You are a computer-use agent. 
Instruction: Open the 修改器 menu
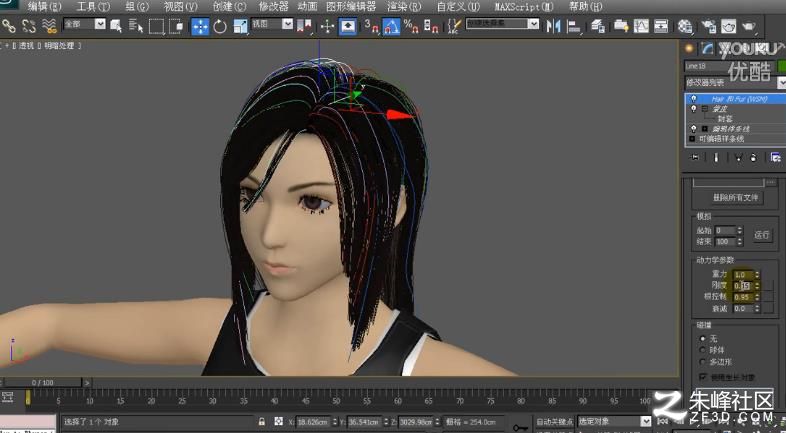point(274,7)
